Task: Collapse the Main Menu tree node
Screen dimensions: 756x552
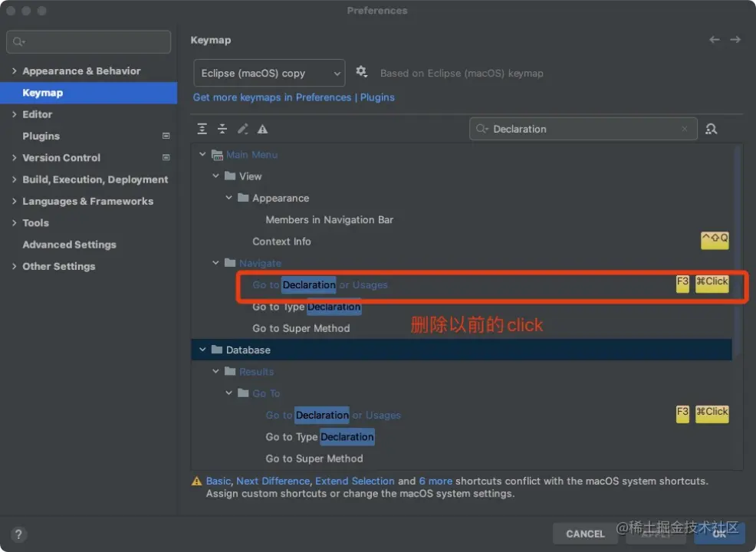Action: coord(202,154)
